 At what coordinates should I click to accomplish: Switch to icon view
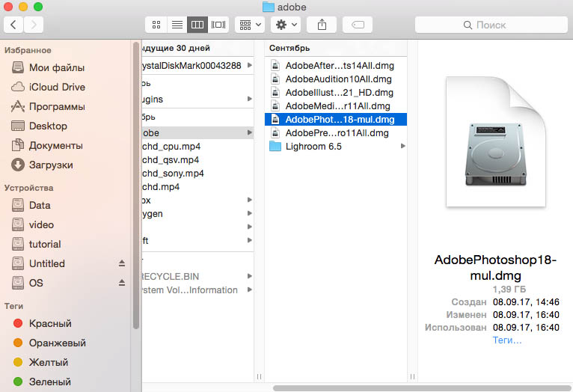tap(156, 25)
